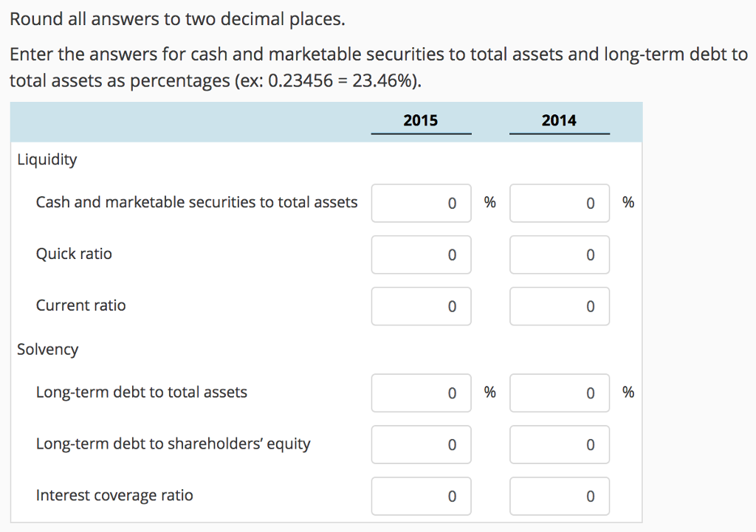Click the Quick ratio row label

74,254
